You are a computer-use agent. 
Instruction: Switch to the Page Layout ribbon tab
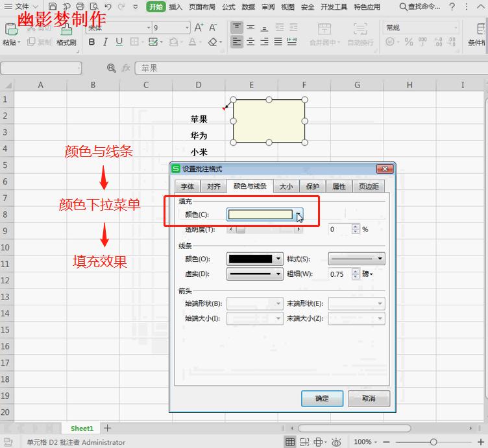tap(202, 7)
